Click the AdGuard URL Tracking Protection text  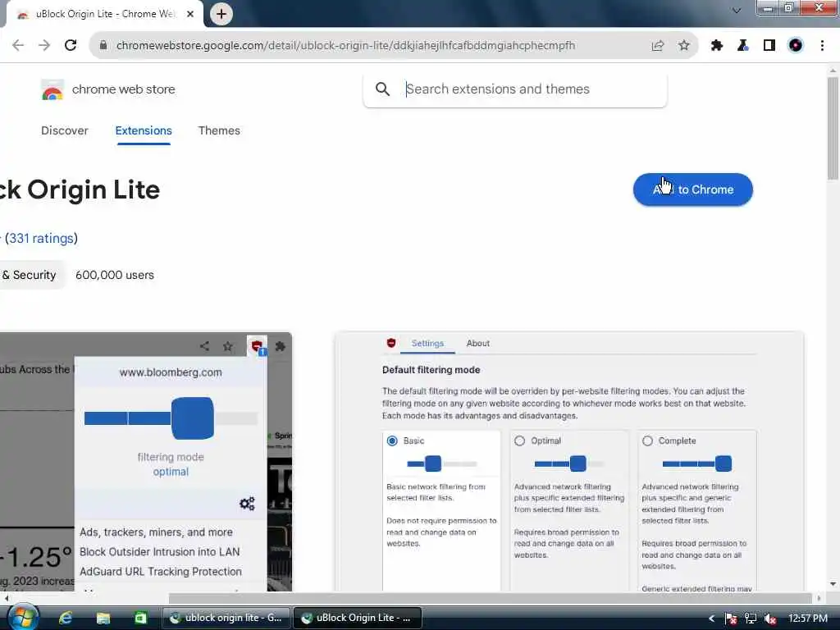(x=161, y=572)
